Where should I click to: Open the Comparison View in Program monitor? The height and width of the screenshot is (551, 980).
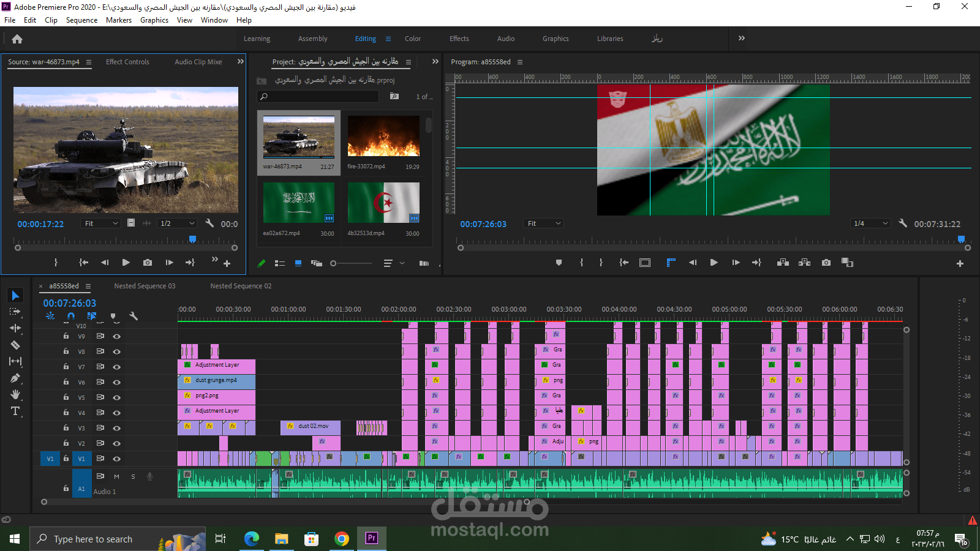[x=848, y=263]
